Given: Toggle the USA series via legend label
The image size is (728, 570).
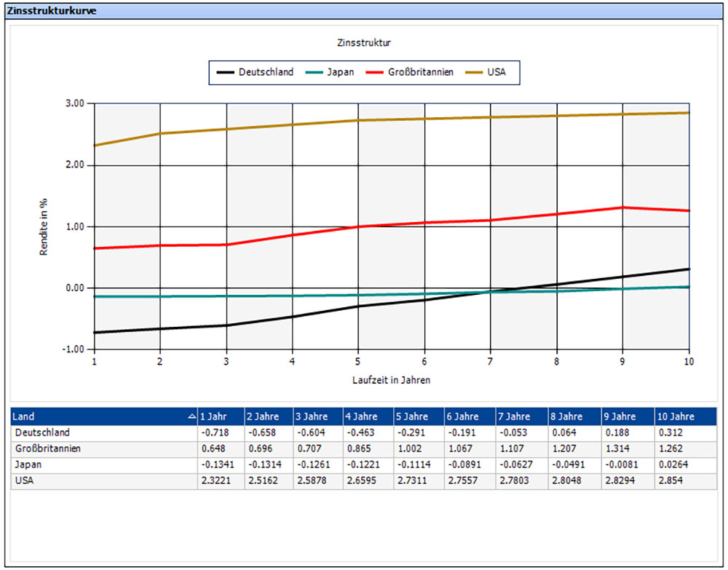Looking at the screenshot, I should (x=497, y=73).
